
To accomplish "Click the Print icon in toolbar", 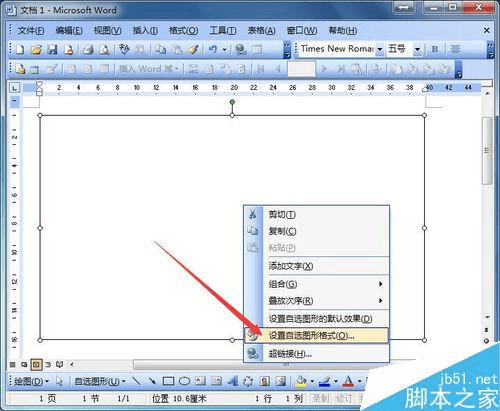I will pyautogui.click(x=88, y=50).
